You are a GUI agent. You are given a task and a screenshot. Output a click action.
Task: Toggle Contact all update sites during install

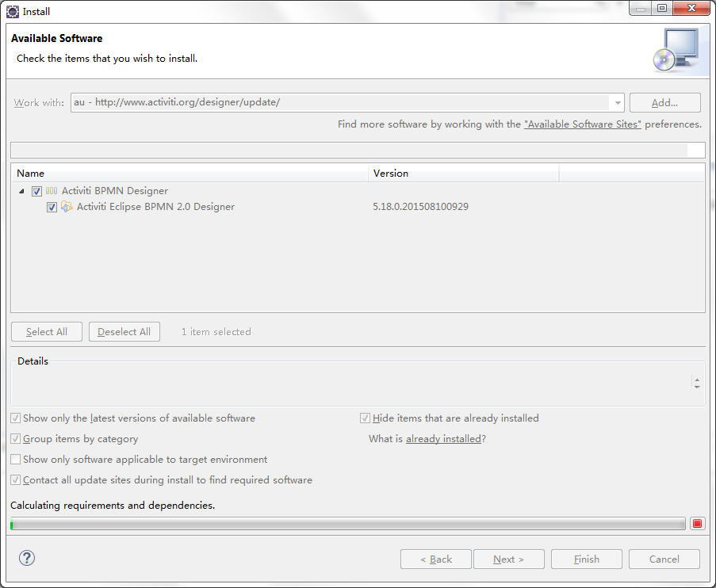click(16, 479)
